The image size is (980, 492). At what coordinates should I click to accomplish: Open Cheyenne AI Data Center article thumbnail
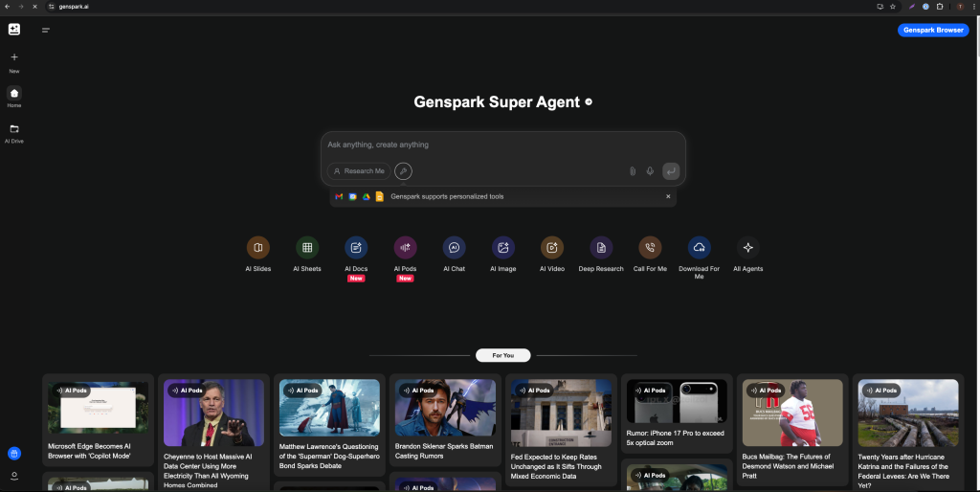pyautogui.click(x=213, y=413)
